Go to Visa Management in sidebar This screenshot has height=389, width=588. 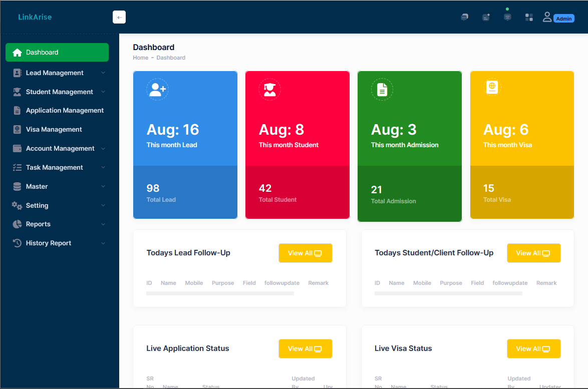click(x=54, y=130)
